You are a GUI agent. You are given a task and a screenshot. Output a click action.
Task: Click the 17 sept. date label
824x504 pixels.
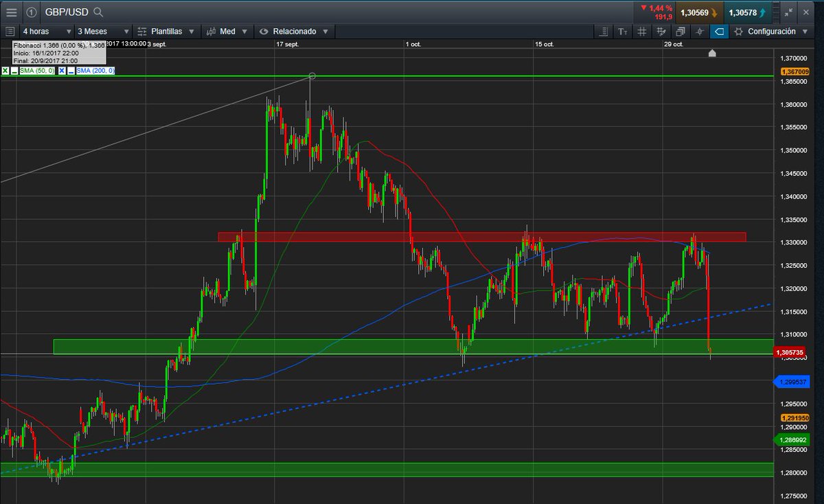click(287, 44)
